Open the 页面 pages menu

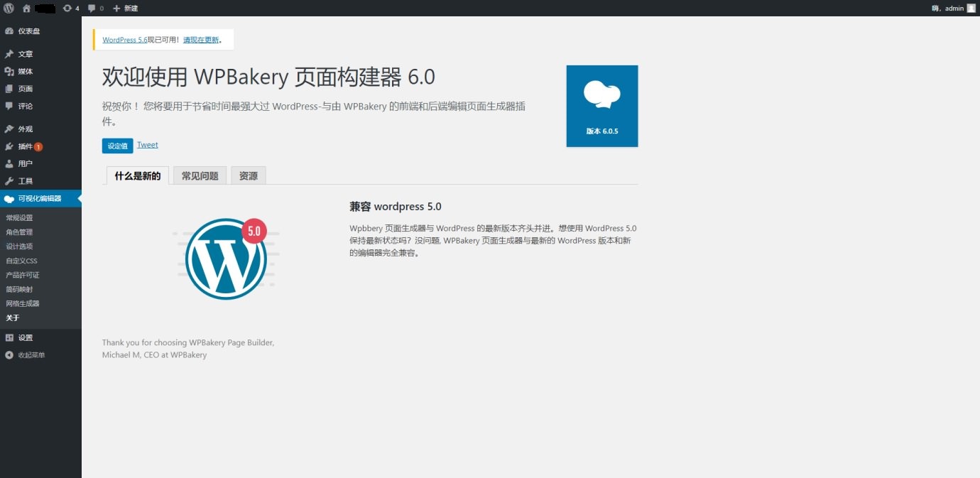coord(40,89)
